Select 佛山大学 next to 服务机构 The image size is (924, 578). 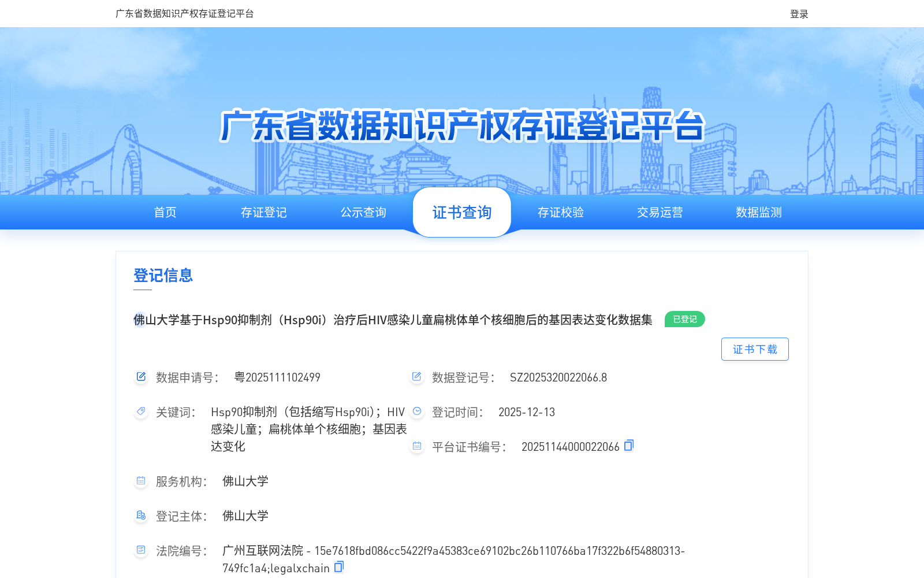pos(245,481)
